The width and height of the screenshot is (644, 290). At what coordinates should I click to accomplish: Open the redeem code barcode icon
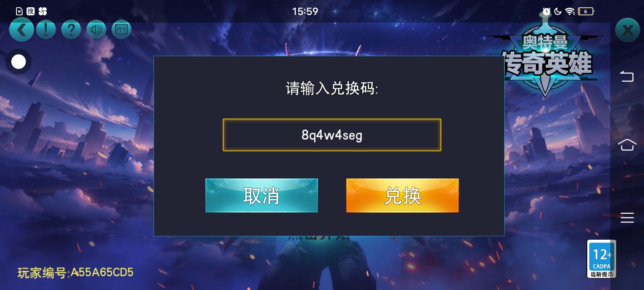point(121,30)
